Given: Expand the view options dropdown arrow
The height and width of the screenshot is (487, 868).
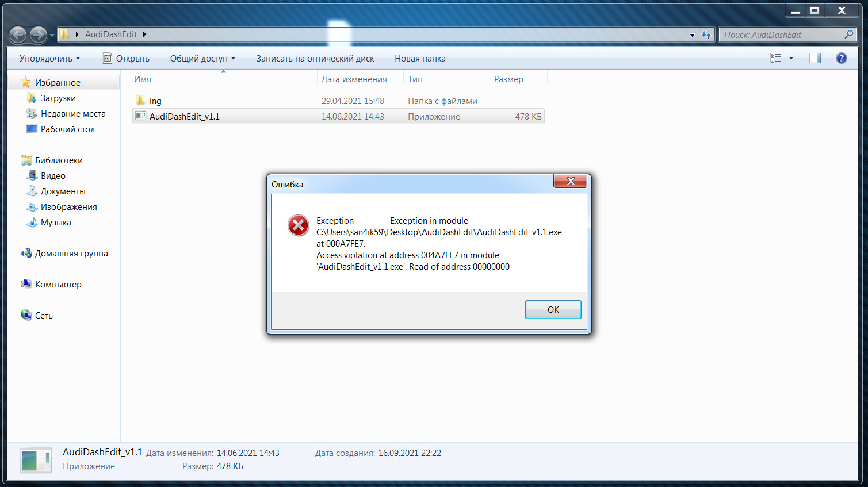Looking at the screenshot, I should coord(791,58).
